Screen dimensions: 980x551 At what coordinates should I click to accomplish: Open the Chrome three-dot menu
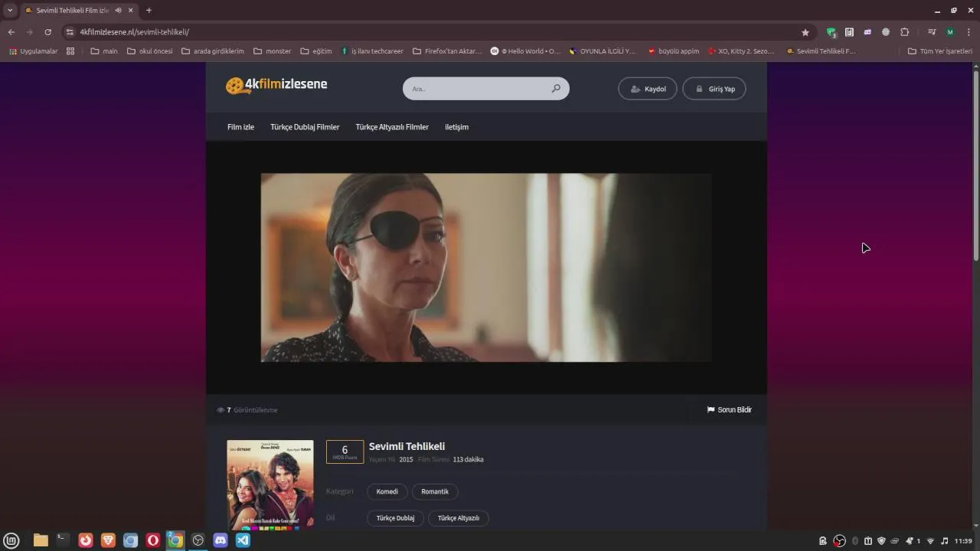click(969, 32)
